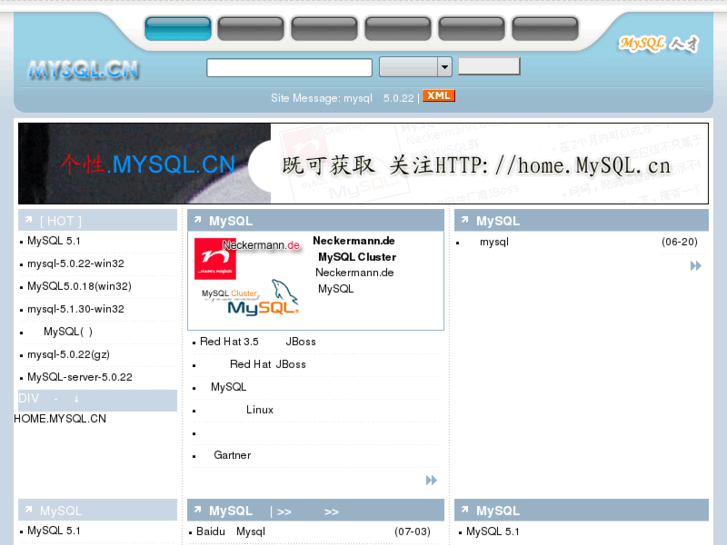The width and height of the screenshot is (727, 545).
Task: Click the 个性.MYSQL.CN banner image
Action: click(364, 163)
